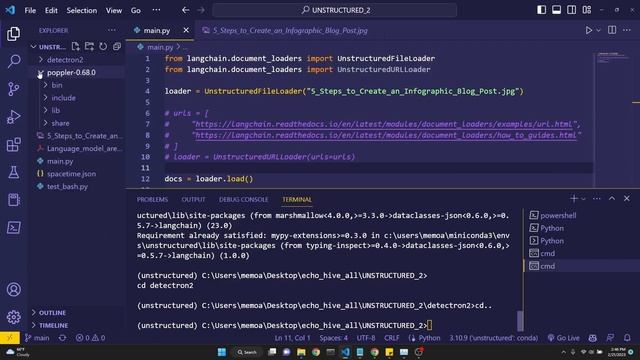Open the File menu
Screen dimensions: 640x360
point(30,10)
